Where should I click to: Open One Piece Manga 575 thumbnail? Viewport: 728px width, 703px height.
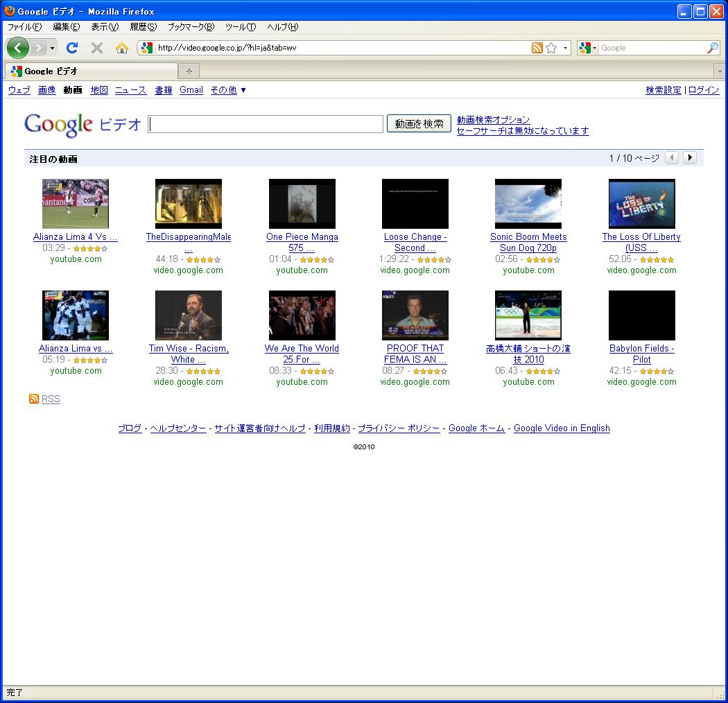pyautogui.click(x=302, y=204)
